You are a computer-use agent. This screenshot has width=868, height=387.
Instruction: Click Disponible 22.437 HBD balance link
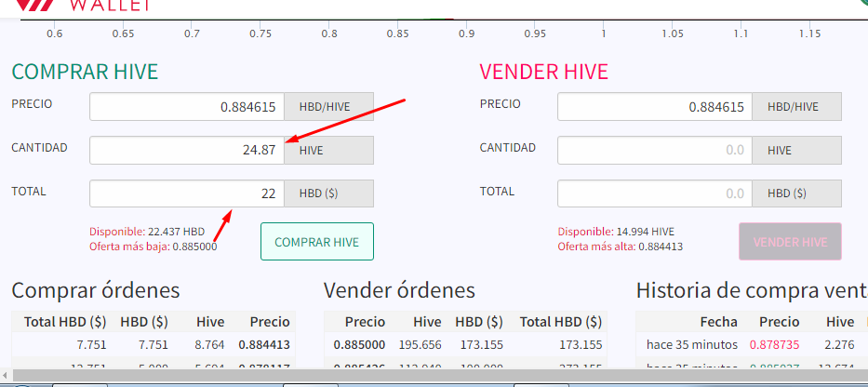click(147, 232)
